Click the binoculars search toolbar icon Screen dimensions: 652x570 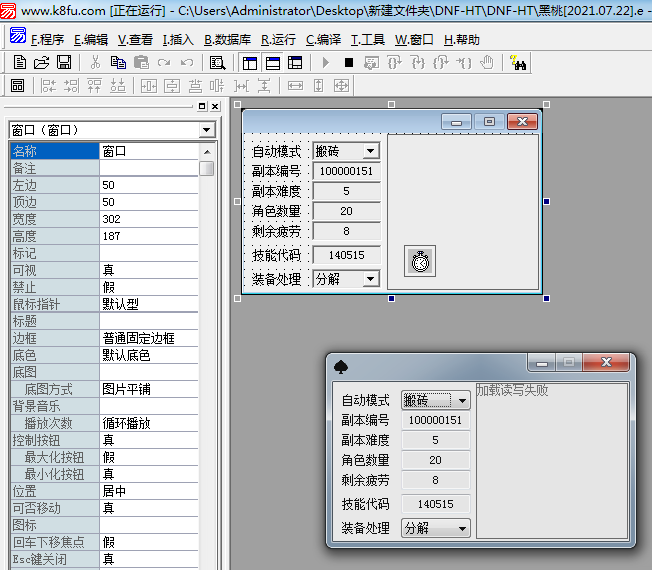[x=518, y=63]
